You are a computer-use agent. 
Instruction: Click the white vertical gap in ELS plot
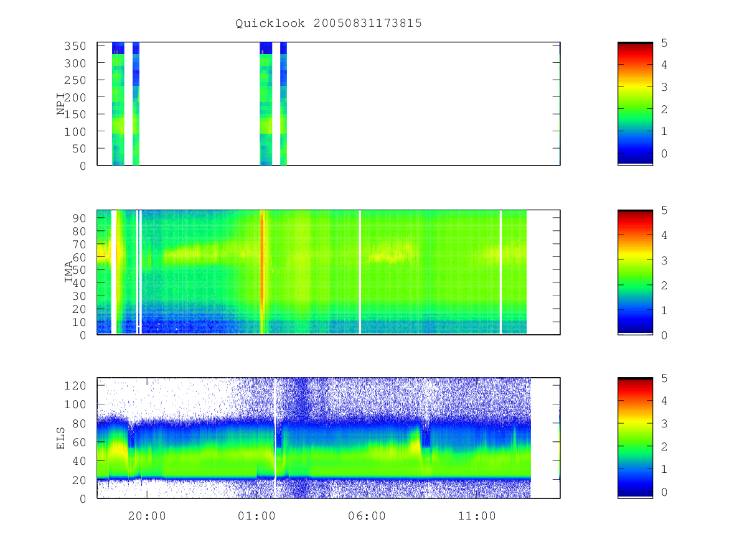[275, 437]
